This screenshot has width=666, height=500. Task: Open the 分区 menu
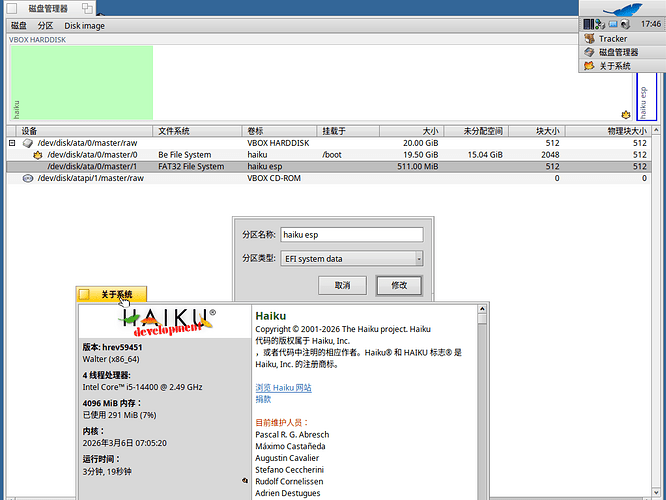click(45, 25)
